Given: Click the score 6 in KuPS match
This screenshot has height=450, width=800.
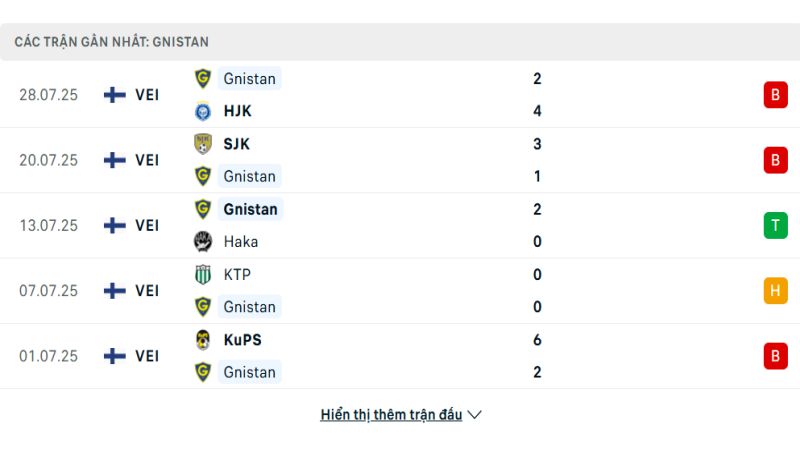Looking at the screenshot, I should coord(537,340).
